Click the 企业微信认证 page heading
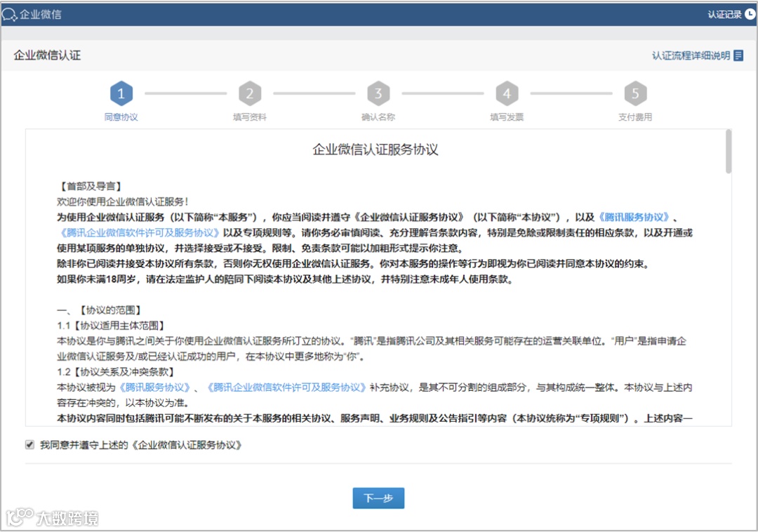This screenshot has height=532, width=758. (47, 55)
